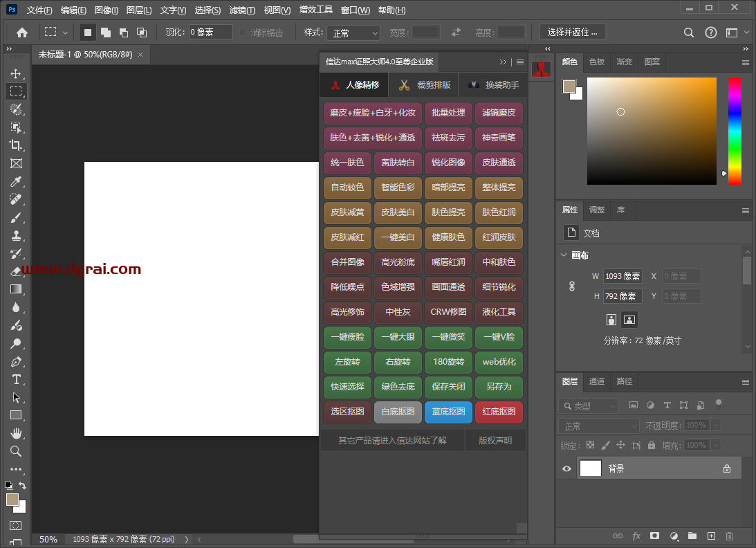
Task: Toggle visibility of 背景 layer
Action: [566, 468]
